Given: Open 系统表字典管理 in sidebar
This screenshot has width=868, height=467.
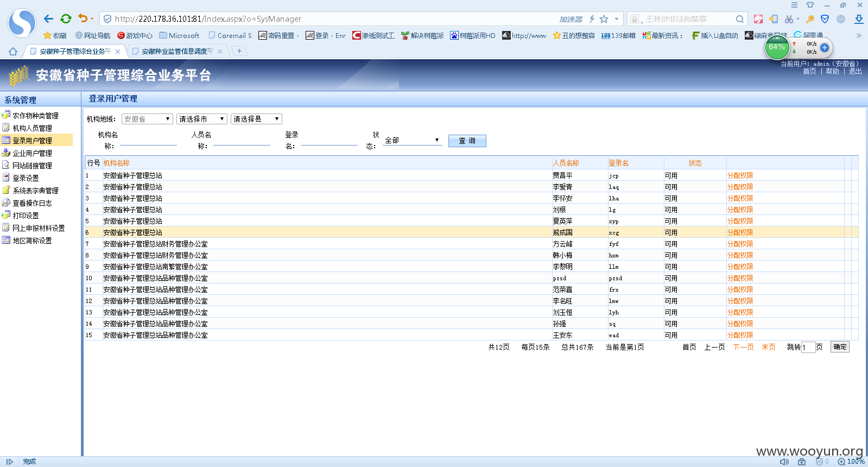Looking at the screenshot, I should [x=35, y=191].
